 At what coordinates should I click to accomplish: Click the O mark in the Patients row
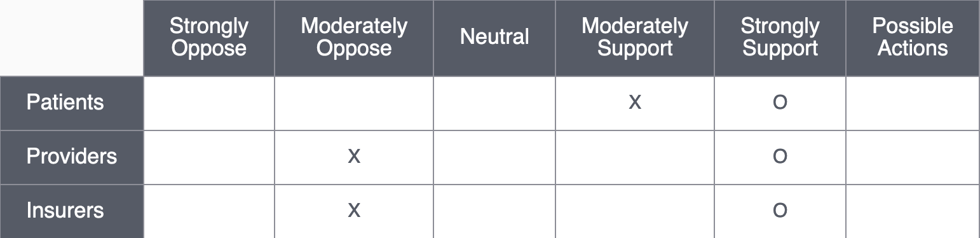(x=780, y=102)
